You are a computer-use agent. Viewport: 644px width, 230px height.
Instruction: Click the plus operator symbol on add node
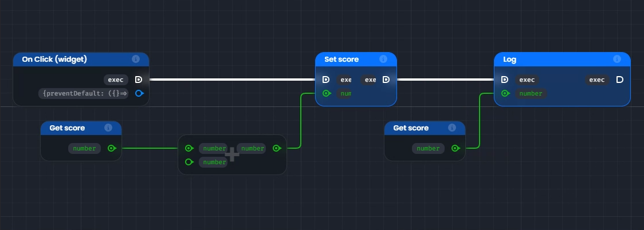[232, 154]
